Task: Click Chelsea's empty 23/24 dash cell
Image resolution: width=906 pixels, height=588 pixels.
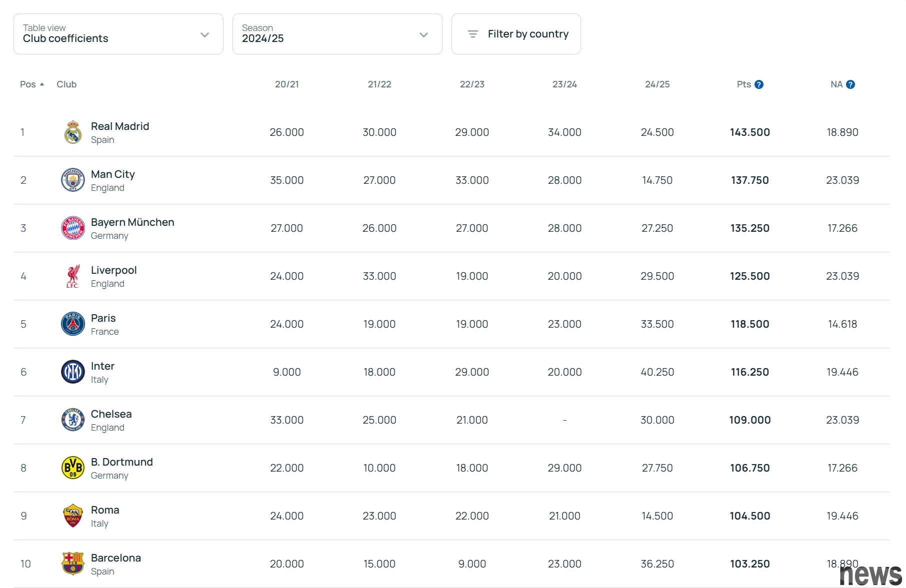Action: click(564, 420)
